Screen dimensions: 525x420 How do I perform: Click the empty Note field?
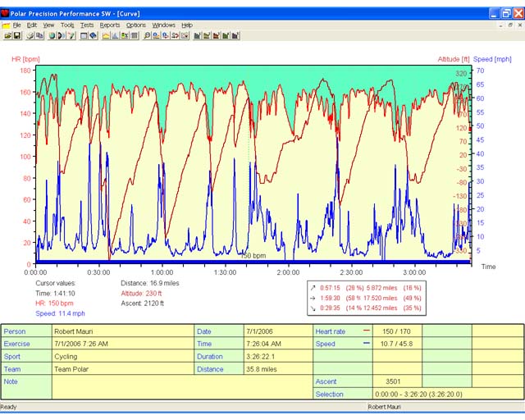point(182,387)
